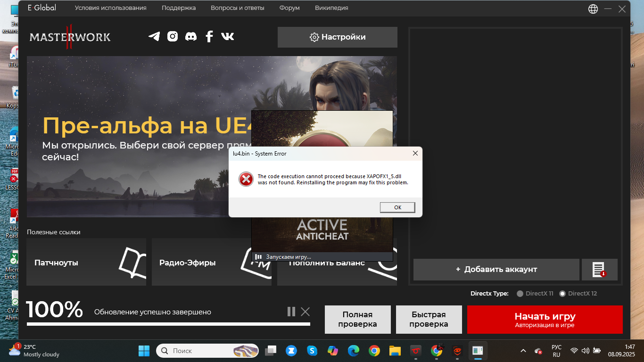Image resolution: width=644 pixels, height=362 pixels.
Task: Click the 100% progress percentage text
Action: [x=55, y=310]
